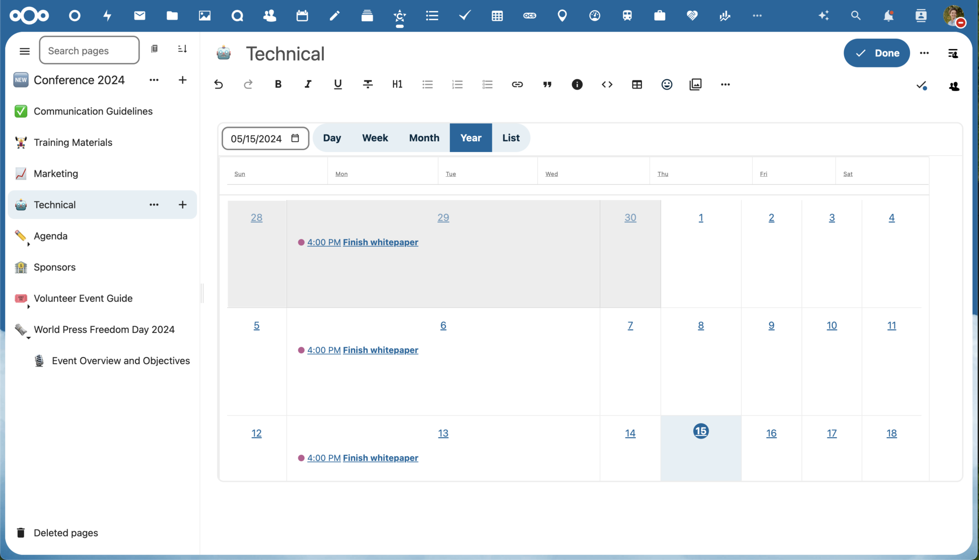Insert a link using the link icon
Viewport: 979px width, 560px height.
pyautogui.click(x=517, y=84)
